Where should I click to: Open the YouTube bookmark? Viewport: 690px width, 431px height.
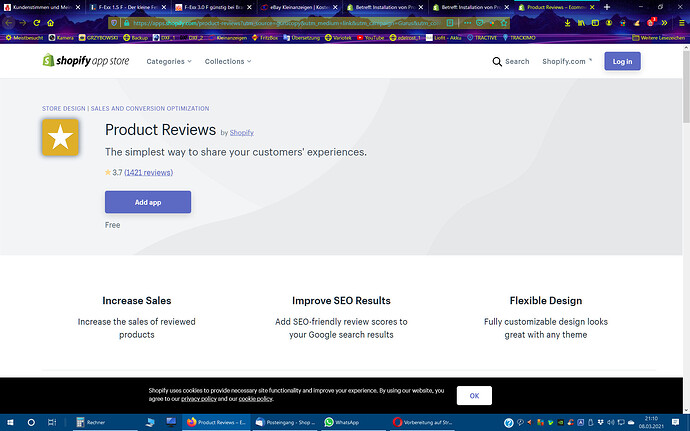[x=371, y=38]
